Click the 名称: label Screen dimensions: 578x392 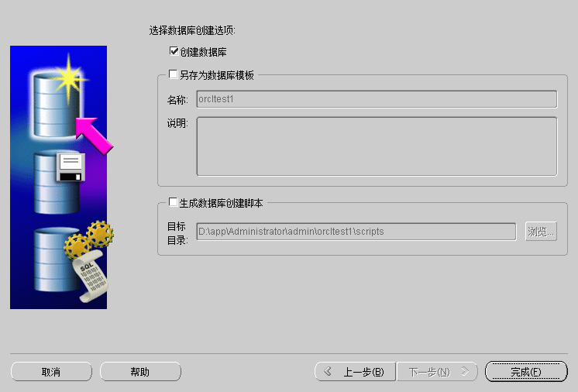(x=177, y=99)
